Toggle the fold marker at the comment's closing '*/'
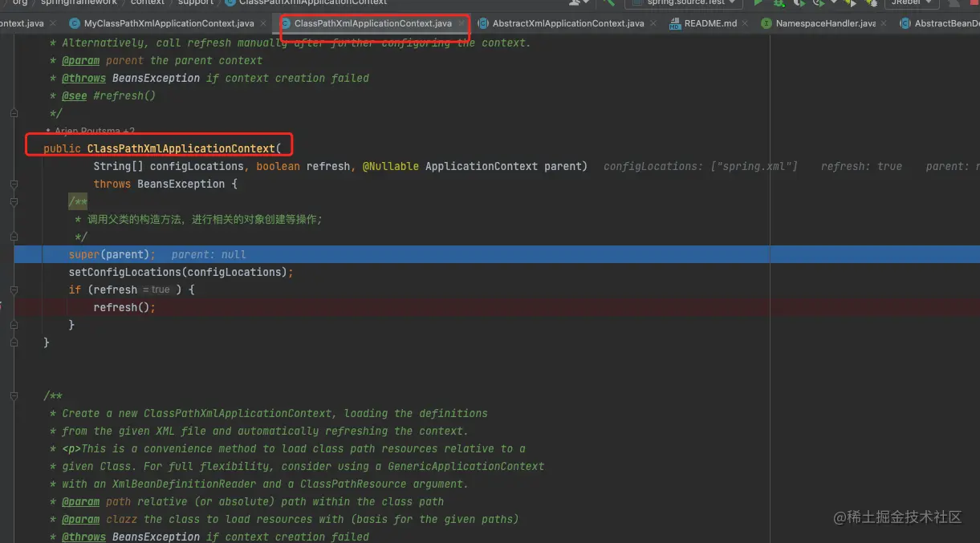Viewport: 980px width, 543px height. [x=14, y=237]
